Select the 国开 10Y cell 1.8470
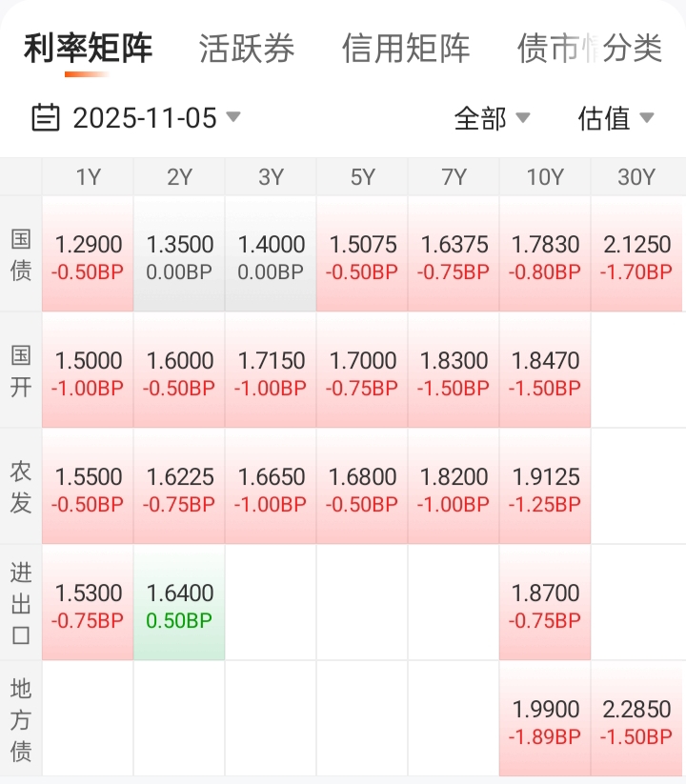This screenshot has height=784, width=686. (x=545, y=372)
